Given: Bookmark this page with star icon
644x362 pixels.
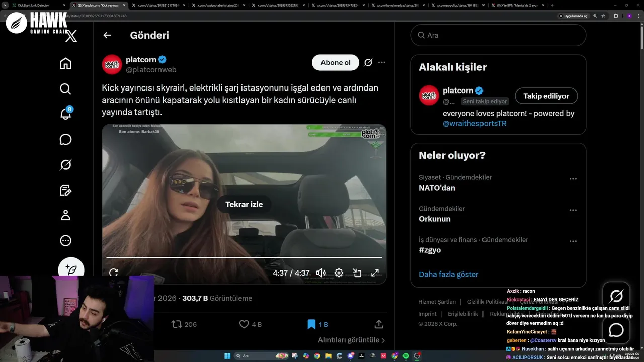Looking at the screenshot, I should point(603,16).
